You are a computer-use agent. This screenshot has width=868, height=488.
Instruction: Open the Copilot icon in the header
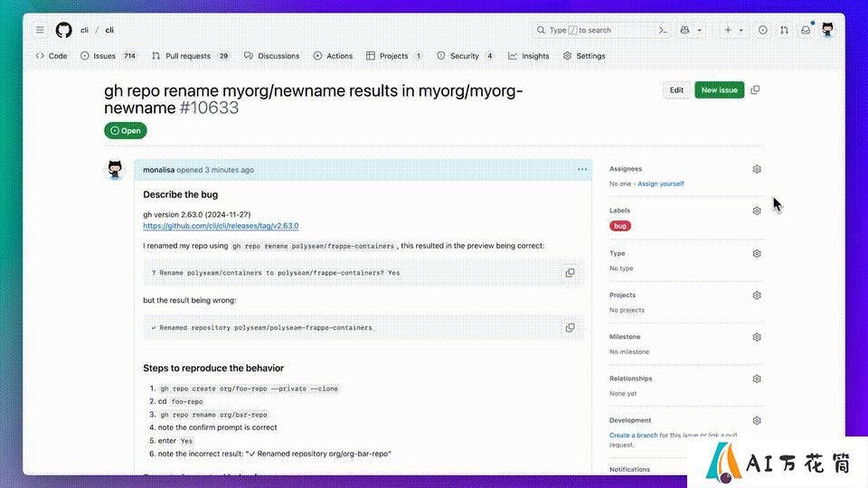[684, 30]
